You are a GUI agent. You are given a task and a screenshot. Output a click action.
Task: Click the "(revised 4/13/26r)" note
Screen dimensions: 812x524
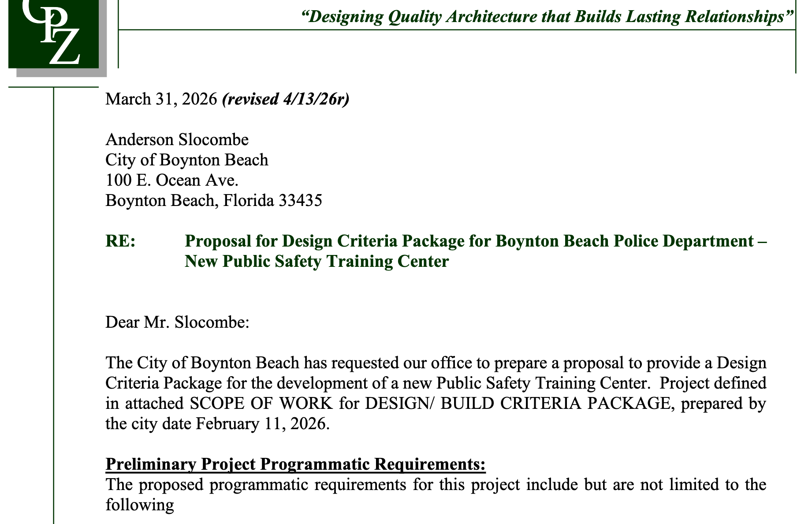click(x=286, y=99)
